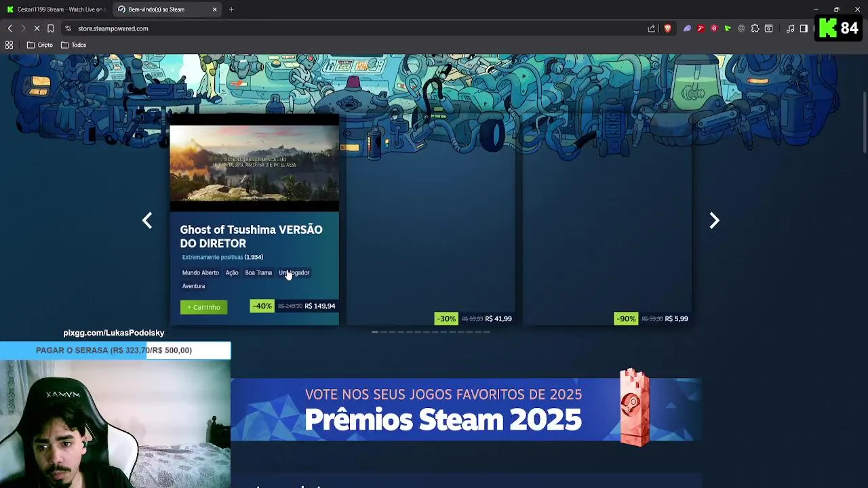Open the music note media control
The image size is (868, 488).
[790, 28]
